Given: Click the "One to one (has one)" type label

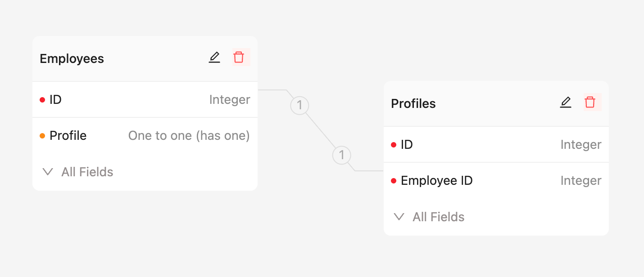Looking at the screenshot, I should coord(189,136).
